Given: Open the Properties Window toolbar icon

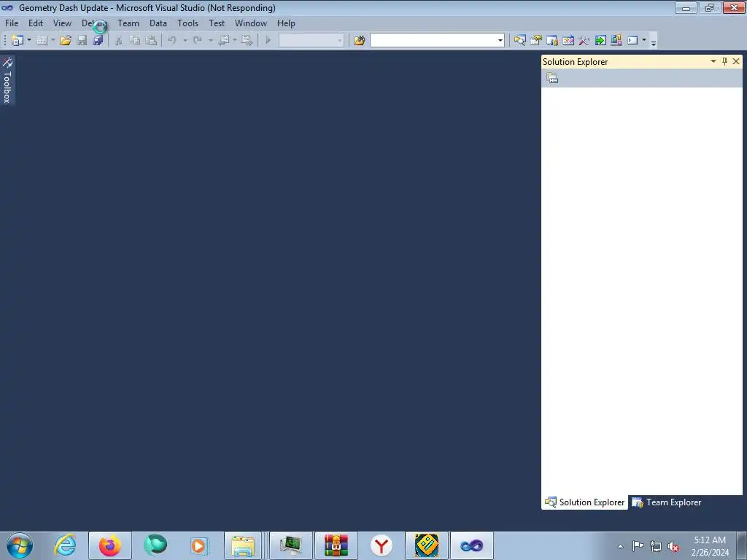Looking at the screenshot, I should tap(536, 41).
